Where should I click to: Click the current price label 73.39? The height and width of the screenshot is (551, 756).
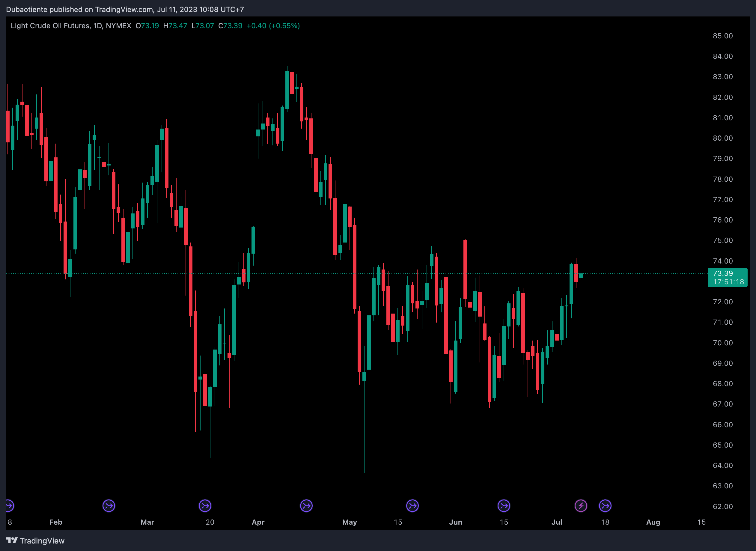click(x=723, y=273)
